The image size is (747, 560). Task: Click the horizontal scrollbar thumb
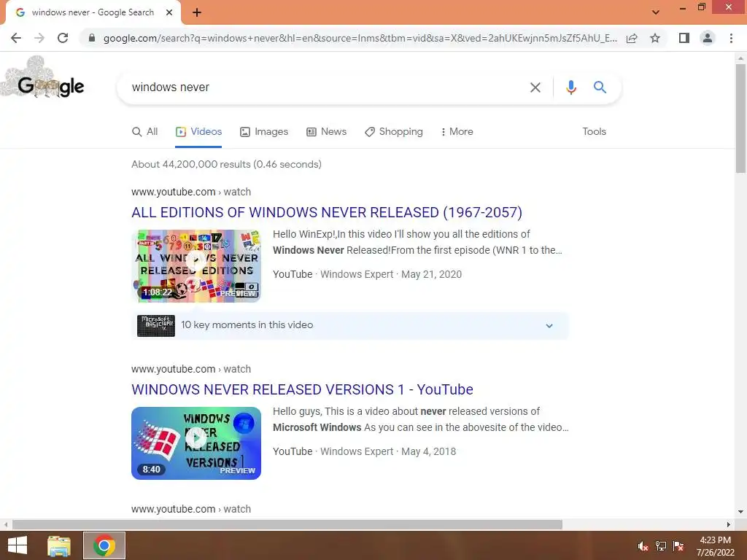[287, 524]
